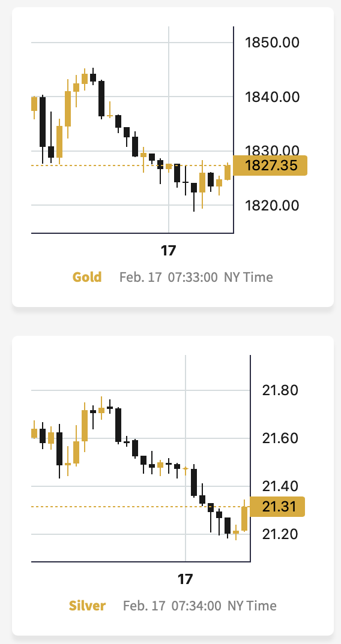Click the gold timestamp Feb. 17 07:33:00
341x644 pixels.
tap(168, 277)
